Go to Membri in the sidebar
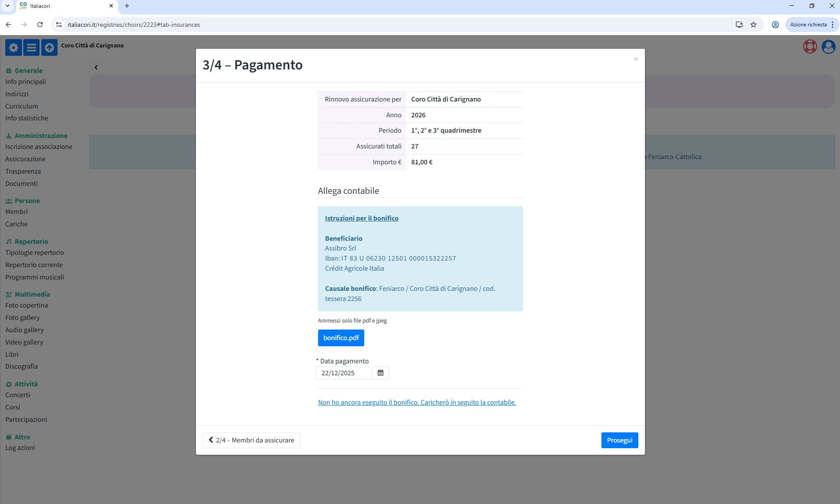 pyautogui.click(x=16, y=212)
